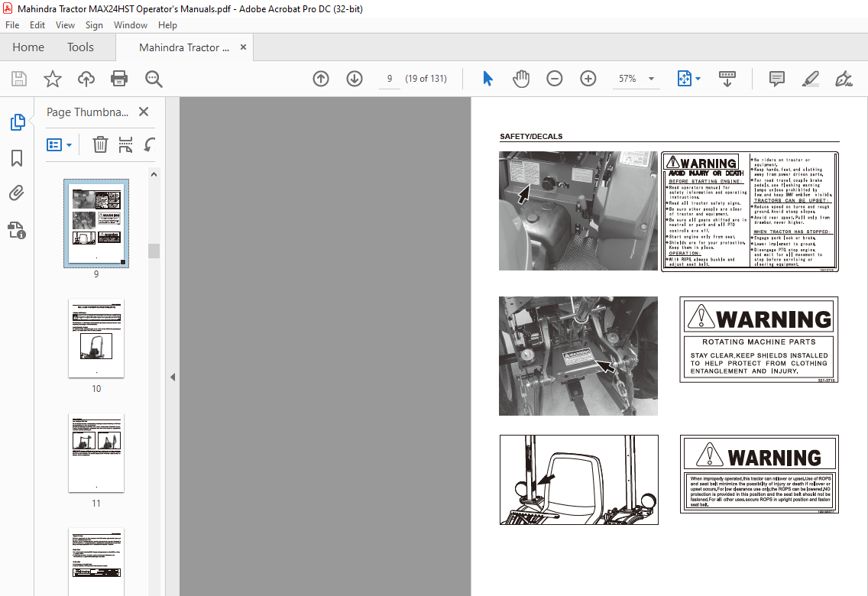Open the View menu
Image resolution: width=868 pixels, height=596 pixels.
(x=65, y=25)
